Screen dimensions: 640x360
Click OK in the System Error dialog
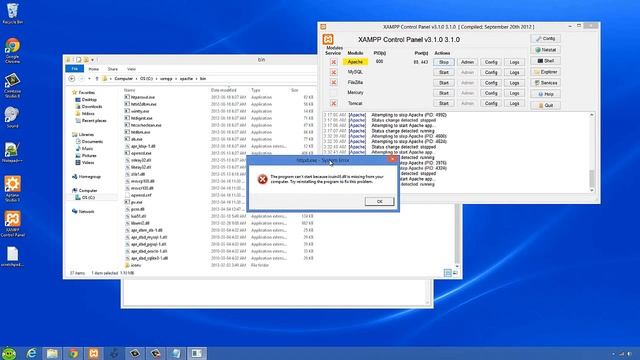pyautogui.click(x=379, y=202)
